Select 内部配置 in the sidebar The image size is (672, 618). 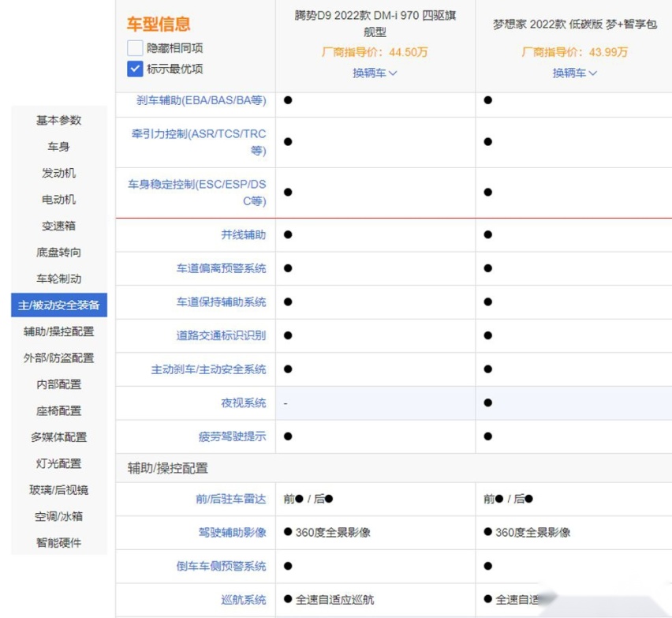pyautogui.click(x=59, y=384)
